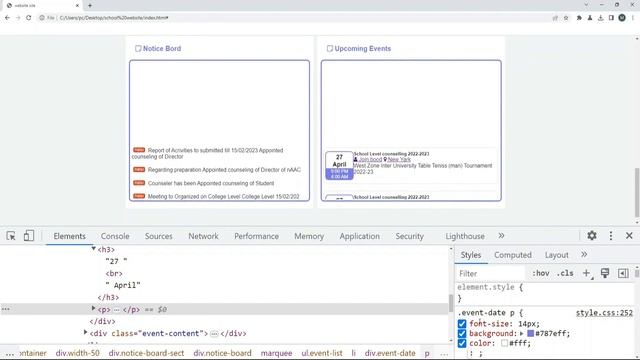Disable the color property checkbox

click(462, 343)
